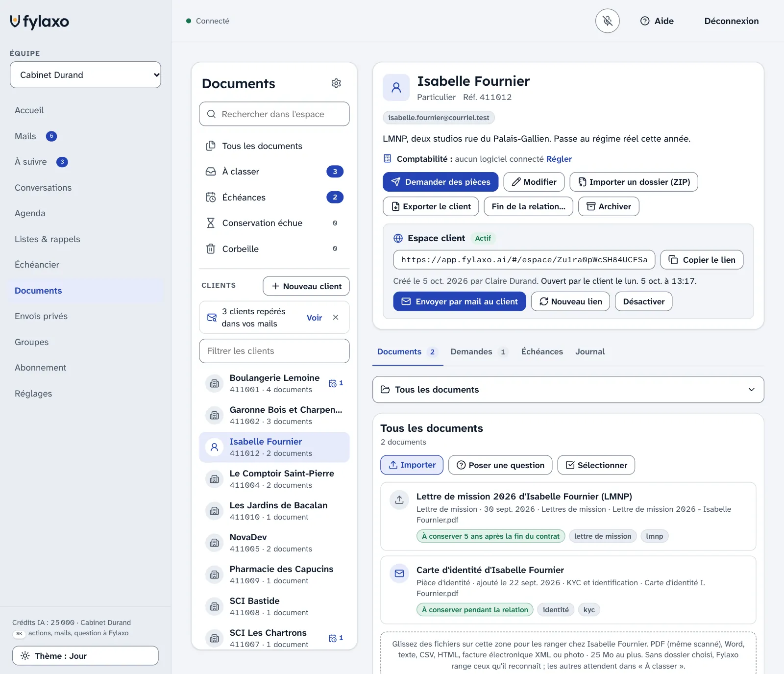Focus the 'Rechercher dans l'espace' search field
Image resolution: width=784 pixels, height=674 pixels.
point(274,114)
